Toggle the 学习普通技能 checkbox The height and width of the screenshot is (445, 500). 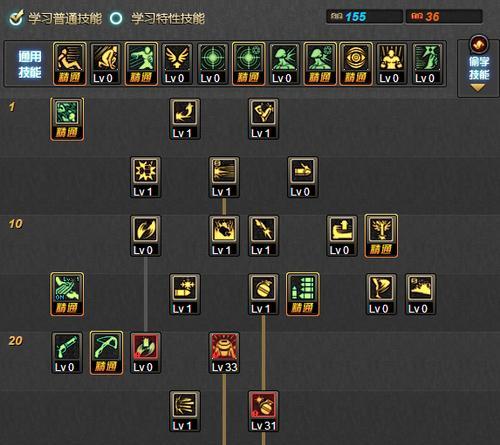point(16,18)
